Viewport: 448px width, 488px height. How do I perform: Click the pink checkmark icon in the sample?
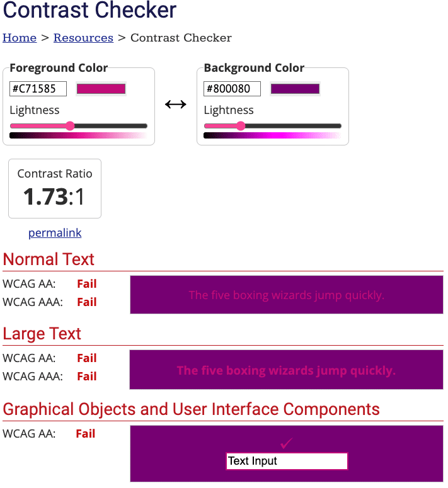click(x=287, y=443)
